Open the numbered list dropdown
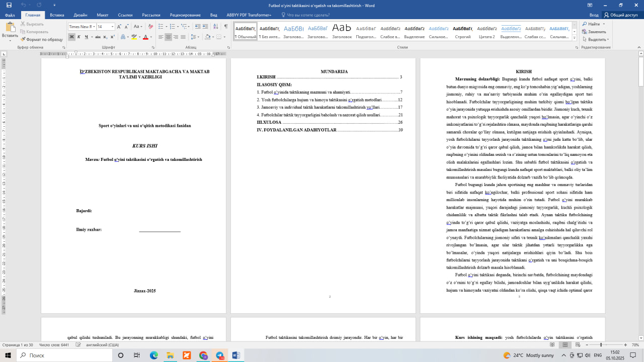The height and width of the screenshot is (362, 644). click(179, 27)
